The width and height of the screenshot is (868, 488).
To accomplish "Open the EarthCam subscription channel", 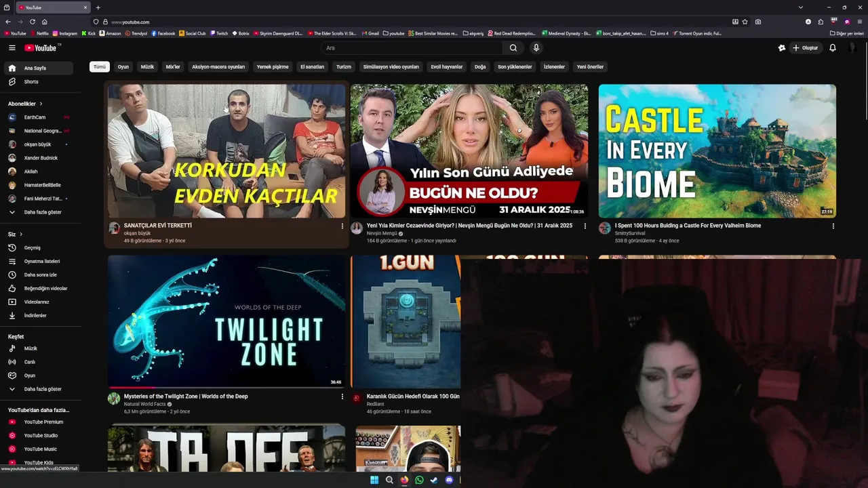I will (38, 117).
